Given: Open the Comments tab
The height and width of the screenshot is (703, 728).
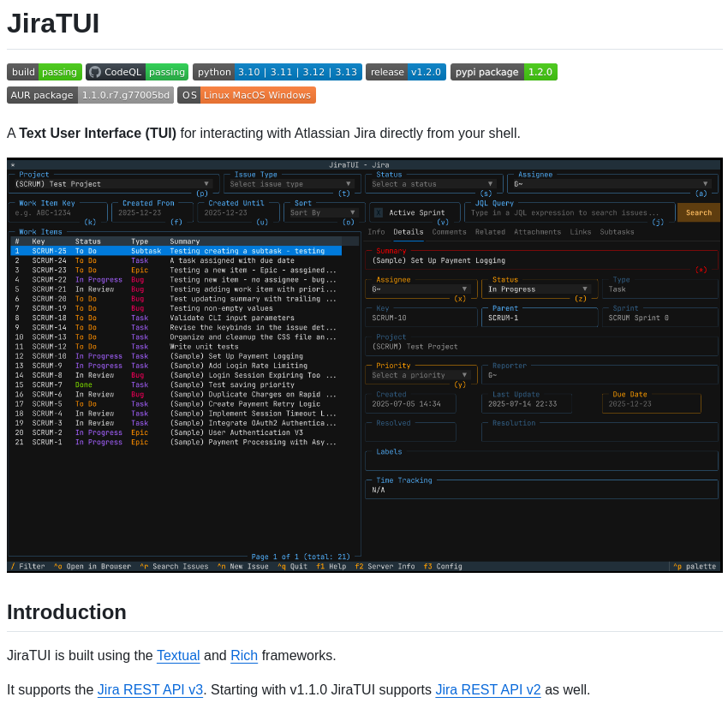Looking at the screenshot, I should [x=449, y=232].
